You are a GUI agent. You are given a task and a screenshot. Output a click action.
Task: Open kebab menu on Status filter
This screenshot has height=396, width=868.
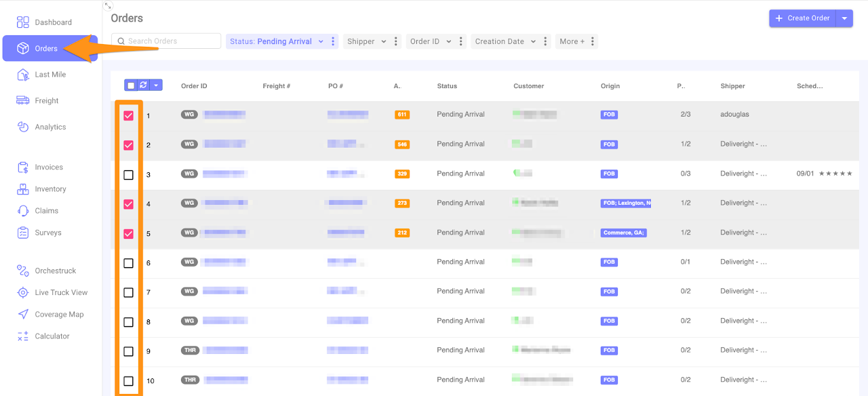tap(333, 41)
